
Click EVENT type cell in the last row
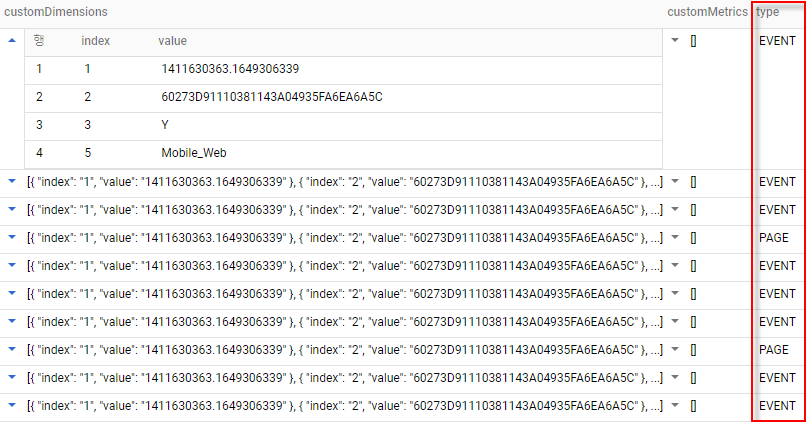click(x=777, y=406)
